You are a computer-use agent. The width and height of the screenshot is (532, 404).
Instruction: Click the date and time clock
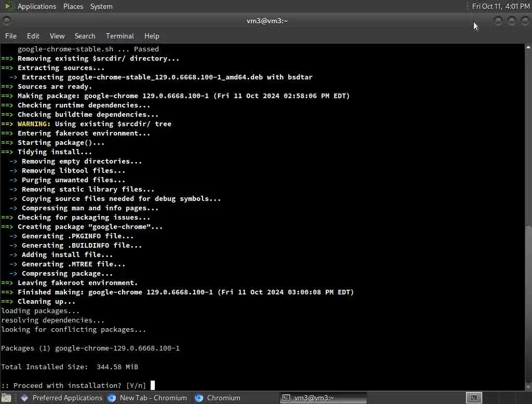(500, 6)
